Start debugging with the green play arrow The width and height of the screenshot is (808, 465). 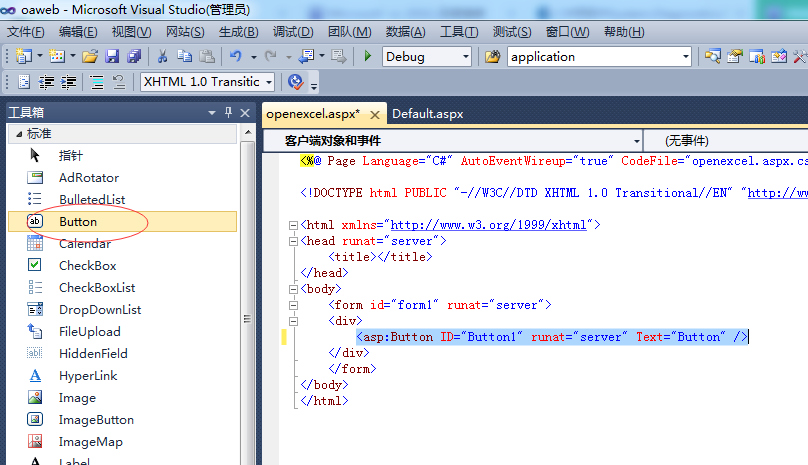point(367,56)
